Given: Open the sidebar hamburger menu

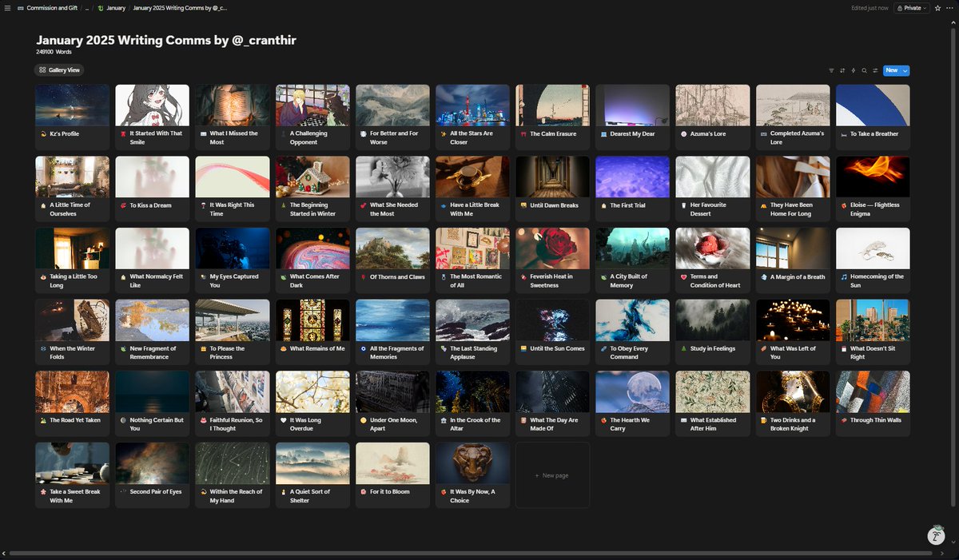Looking at the screenshot, I should pos(7,8).
